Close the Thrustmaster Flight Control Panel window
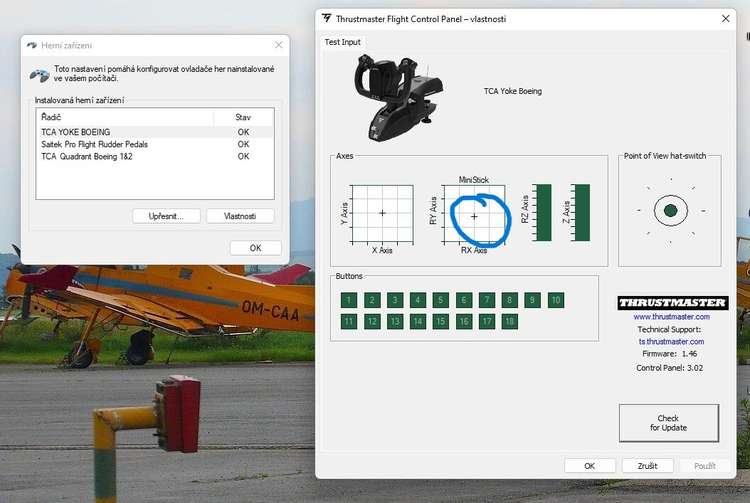The image size is (750, 503). pos(726,19)
